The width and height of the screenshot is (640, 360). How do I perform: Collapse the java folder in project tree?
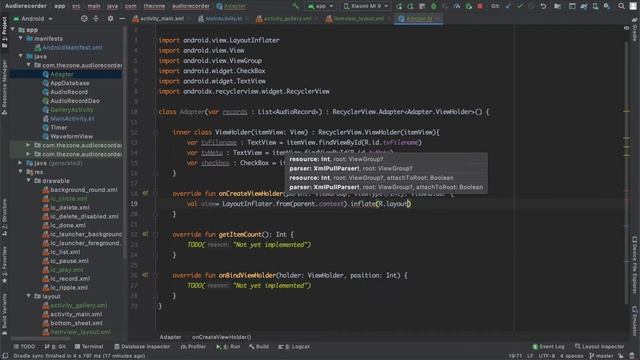coord(21,56)
